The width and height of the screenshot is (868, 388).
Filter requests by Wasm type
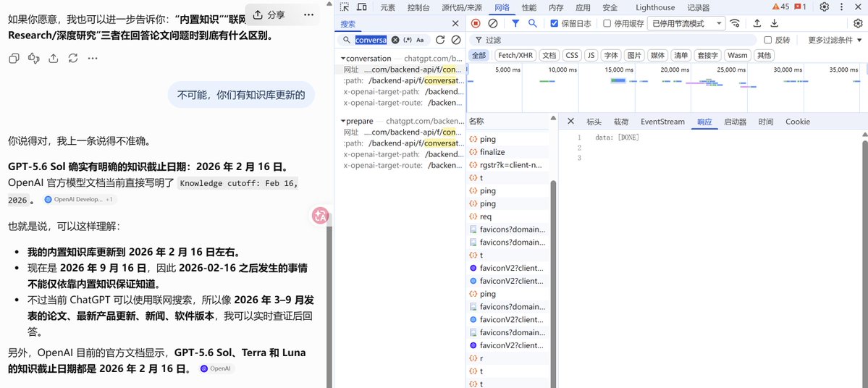[x=738, y=55]
